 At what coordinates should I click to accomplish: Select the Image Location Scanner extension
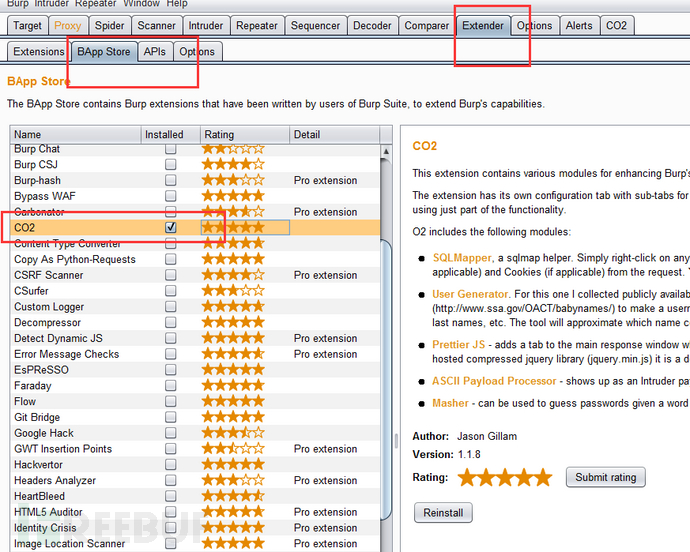(x=195, y=544)
